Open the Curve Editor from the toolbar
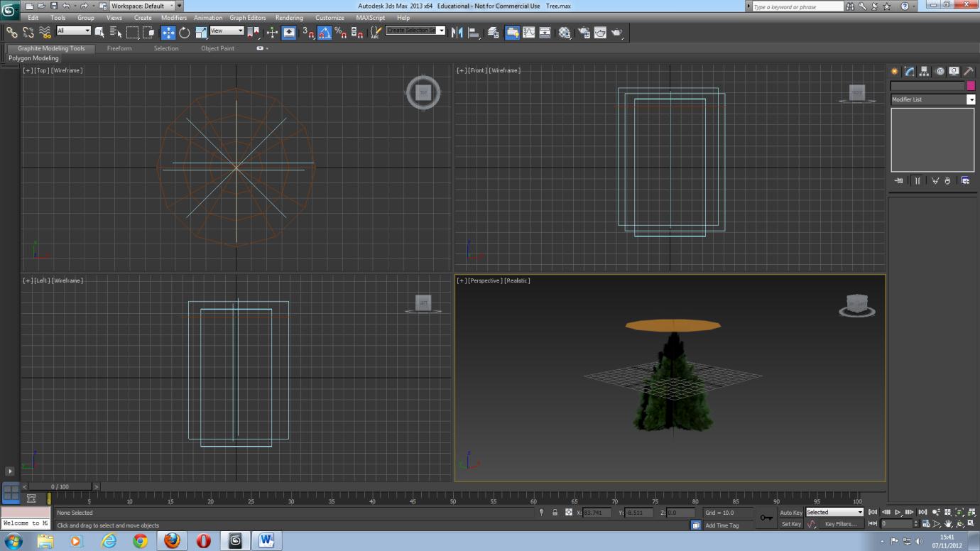Viewport: 980px width, 551px height. [529, 32]
